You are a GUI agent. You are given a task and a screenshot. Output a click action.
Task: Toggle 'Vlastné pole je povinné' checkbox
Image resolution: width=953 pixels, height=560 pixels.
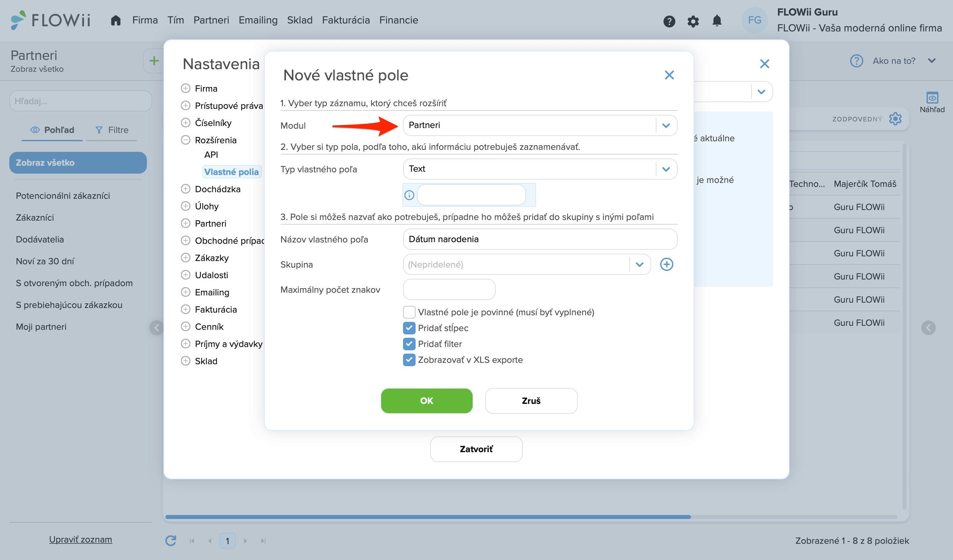pyautogui.click(x=409, y=312)
